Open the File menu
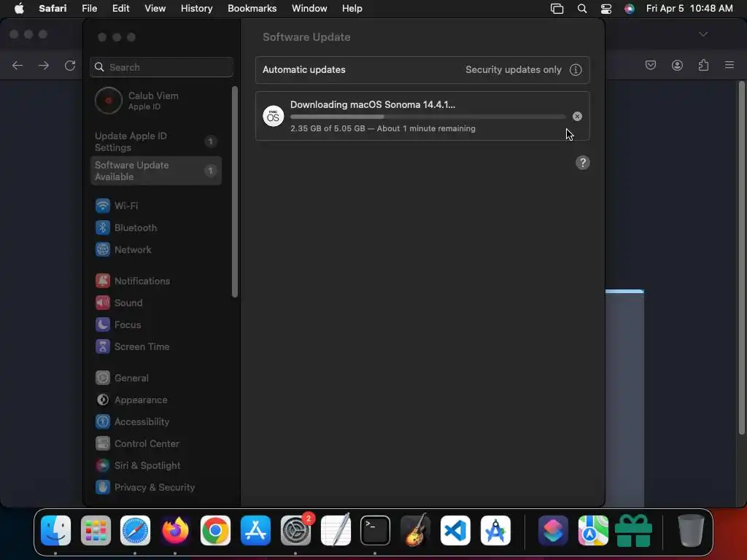Image resolution: width=747 pixels, height=560 pixels. (90, 9)
